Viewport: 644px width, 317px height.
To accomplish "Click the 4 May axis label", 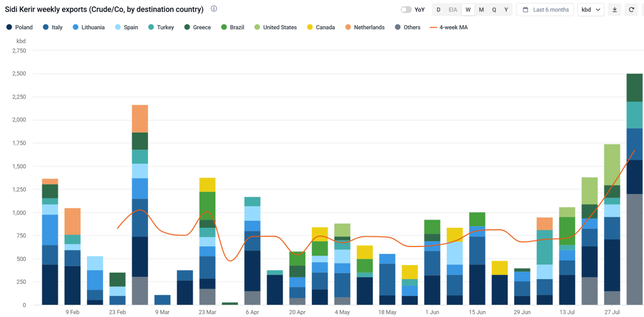I will [342, 312].
